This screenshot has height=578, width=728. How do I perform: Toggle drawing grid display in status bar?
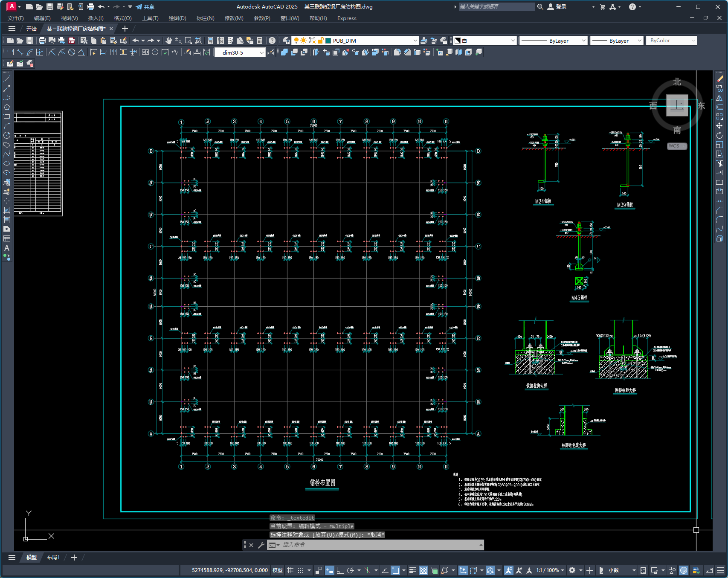[x=290, y=570]
